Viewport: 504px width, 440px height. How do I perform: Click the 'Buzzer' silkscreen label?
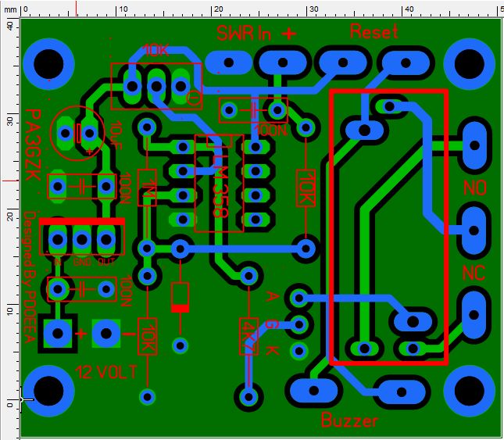coord(349,420)
